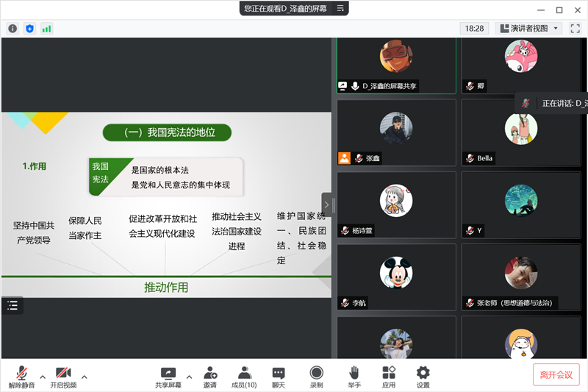Click the blue security shield icon
The height and width of the screenshot is (392, 588).
click(29, 29)
